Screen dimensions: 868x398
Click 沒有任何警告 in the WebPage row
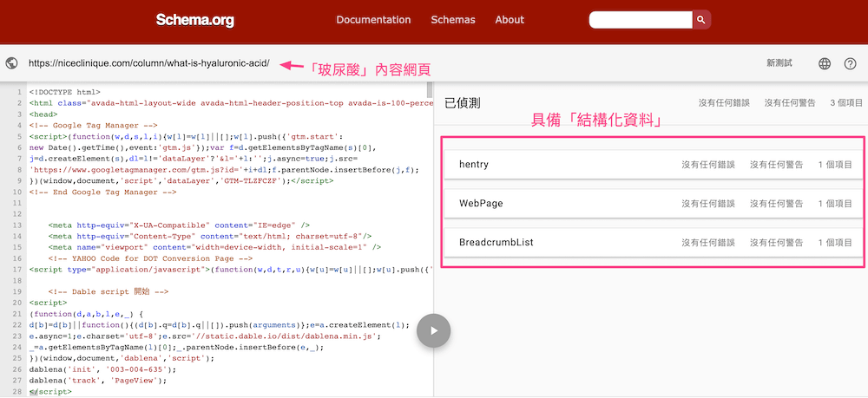[776, 204]
